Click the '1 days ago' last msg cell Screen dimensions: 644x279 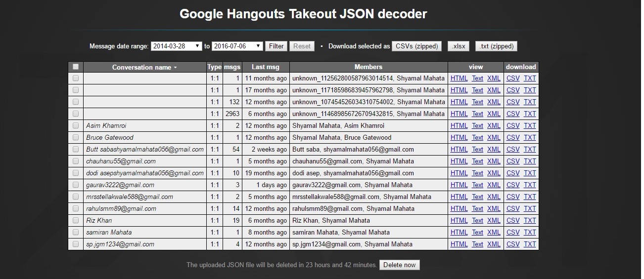click(266, 185)
